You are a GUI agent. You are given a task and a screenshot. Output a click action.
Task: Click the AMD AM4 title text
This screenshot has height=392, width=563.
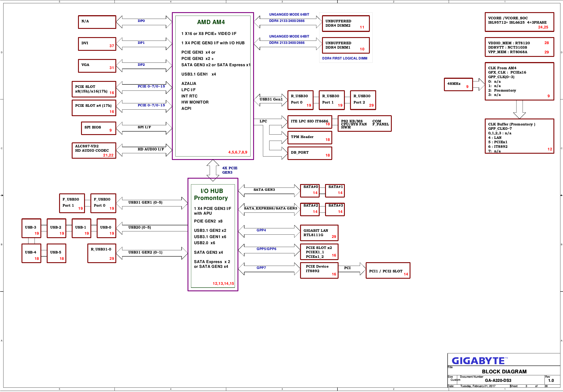pyautogui.click(x=211, y=22)
